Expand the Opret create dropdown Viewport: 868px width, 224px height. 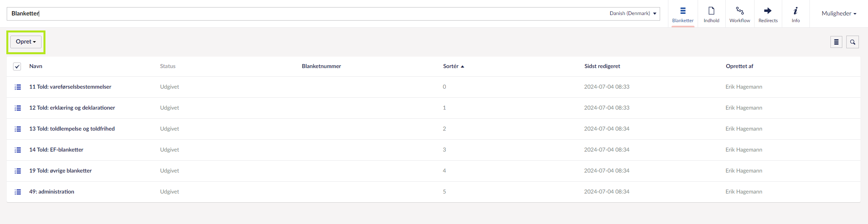[x=26, y=42]
